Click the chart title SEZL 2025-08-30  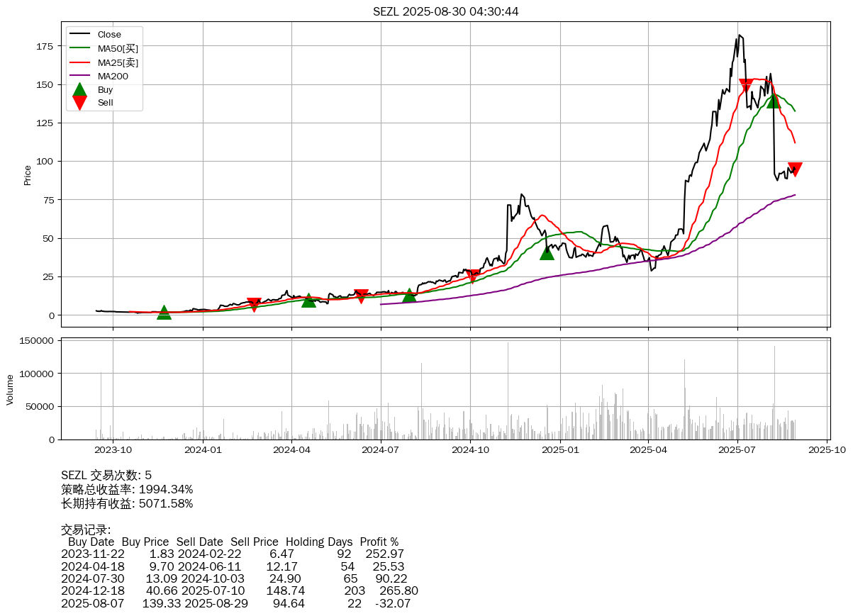point(445,11)
